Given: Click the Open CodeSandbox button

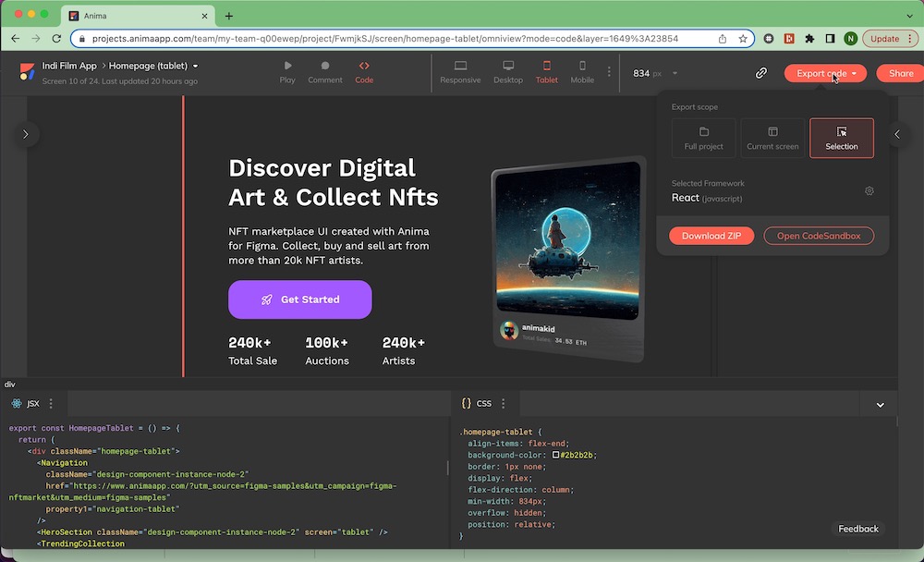Looking at the screenshot, I should click(819, 236).
